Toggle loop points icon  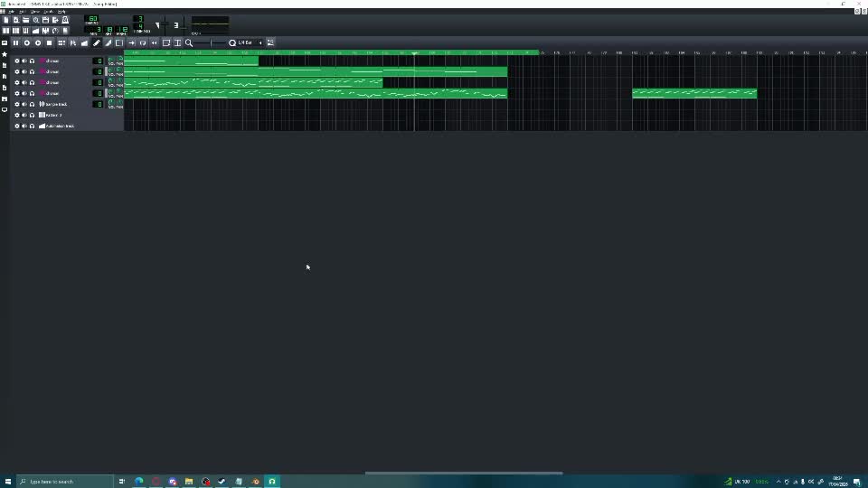tap(143, 42)
